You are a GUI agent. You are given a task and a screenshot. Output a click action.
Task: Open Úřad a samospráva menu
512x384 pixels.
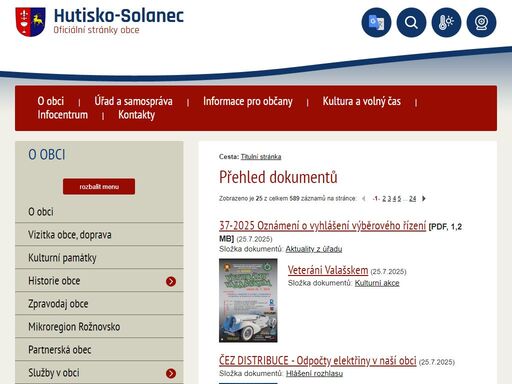(x=133, y=101)
